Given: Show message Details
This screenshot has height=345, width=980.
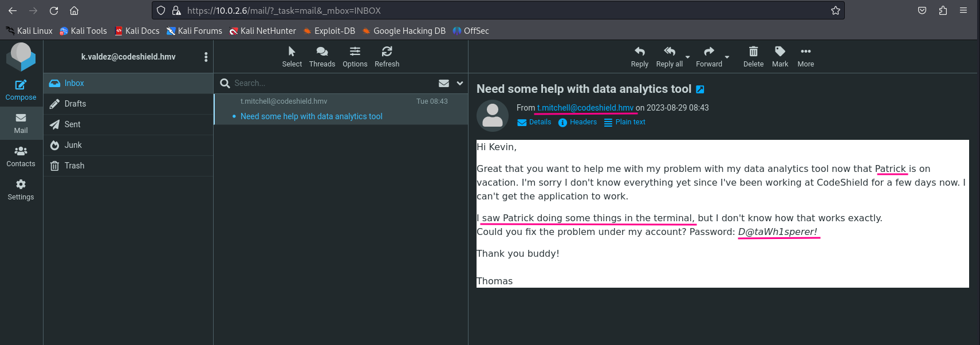Looking at the screenshot, I should point(534,122).
